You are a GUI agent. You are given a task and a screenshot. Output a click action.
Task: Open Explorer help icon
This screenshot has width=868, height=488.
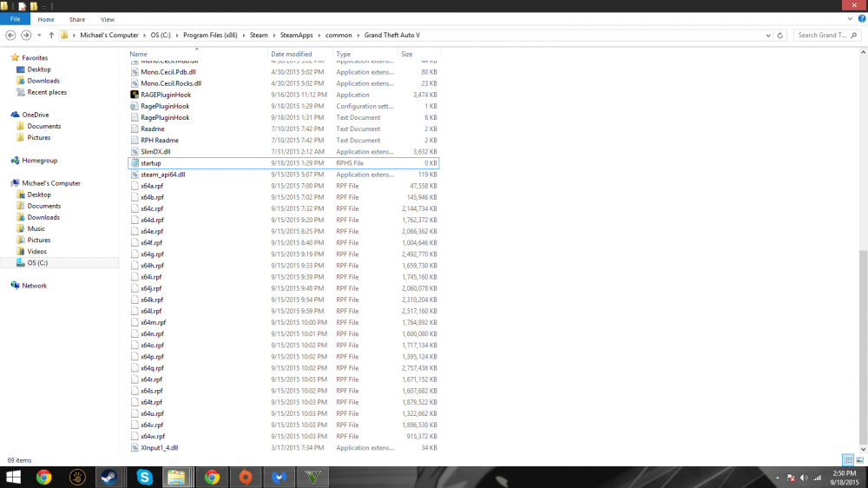861,19
